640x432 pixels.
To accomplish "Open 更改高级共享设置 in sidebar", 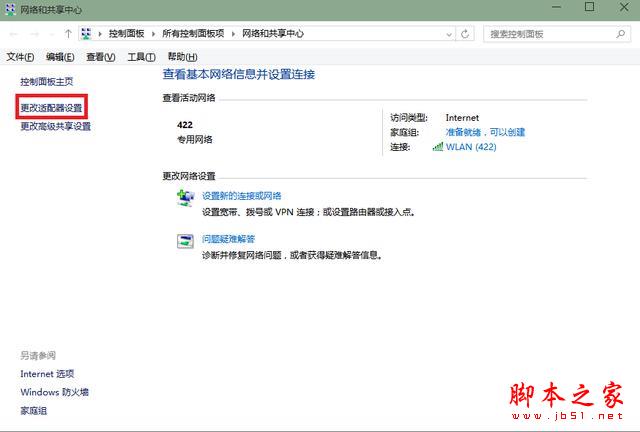I will [x=55, y=127].
